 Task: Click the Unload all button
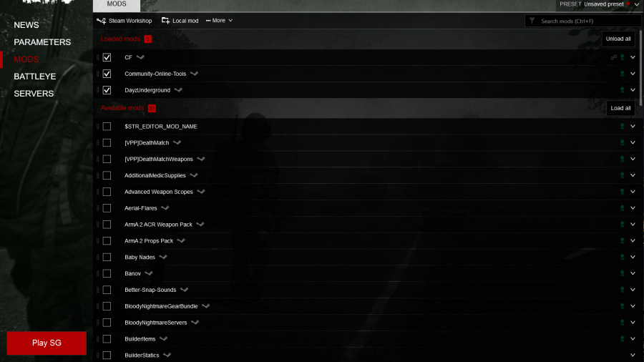(618, 39)
